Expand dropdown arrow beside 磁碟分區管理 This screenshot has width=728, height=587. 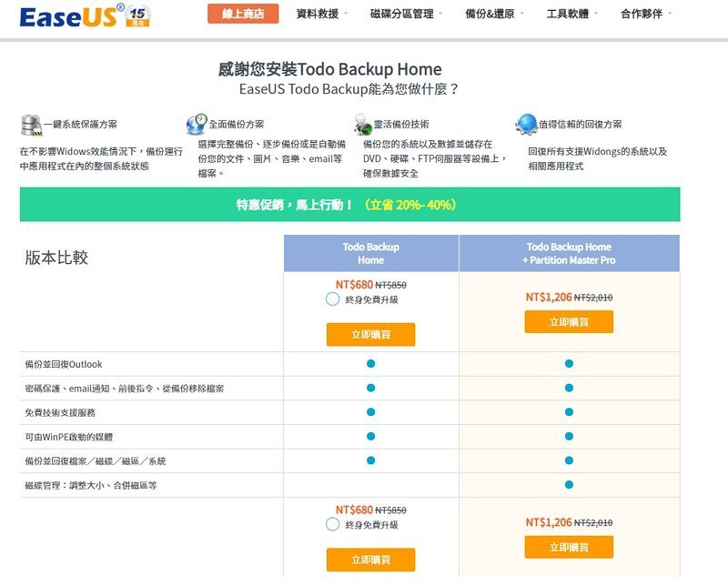[440, 14]
